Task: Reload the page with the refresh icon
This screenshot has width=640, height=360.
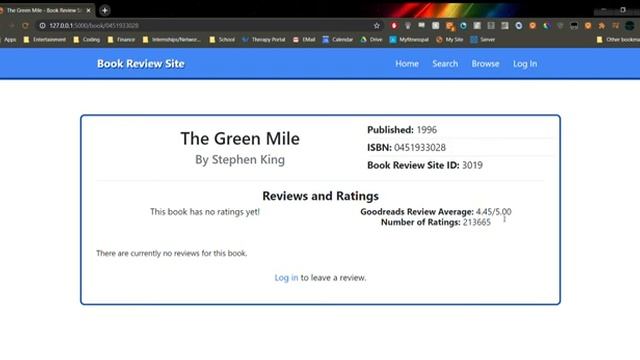Action: point(25,25)
